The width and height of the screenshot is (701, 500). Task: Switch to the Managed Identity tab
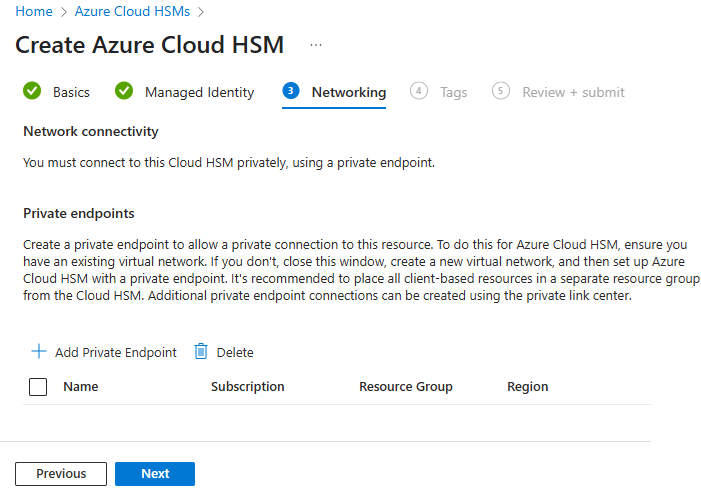pyautogui.click(x=199, y=92)
